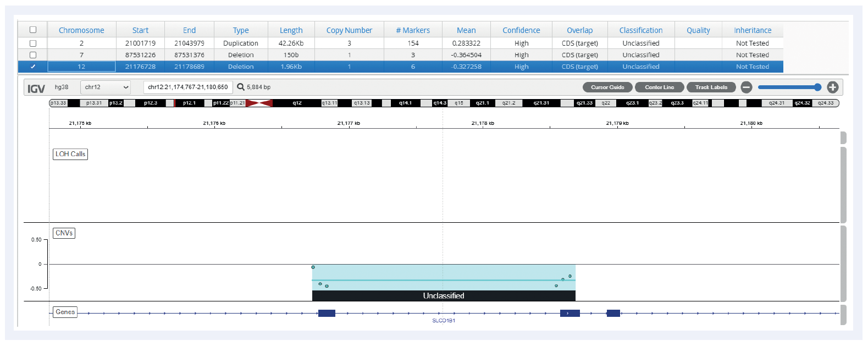
Task: Sort by Confidence column header
Action: pyautogui.click(x=521, y=30)
